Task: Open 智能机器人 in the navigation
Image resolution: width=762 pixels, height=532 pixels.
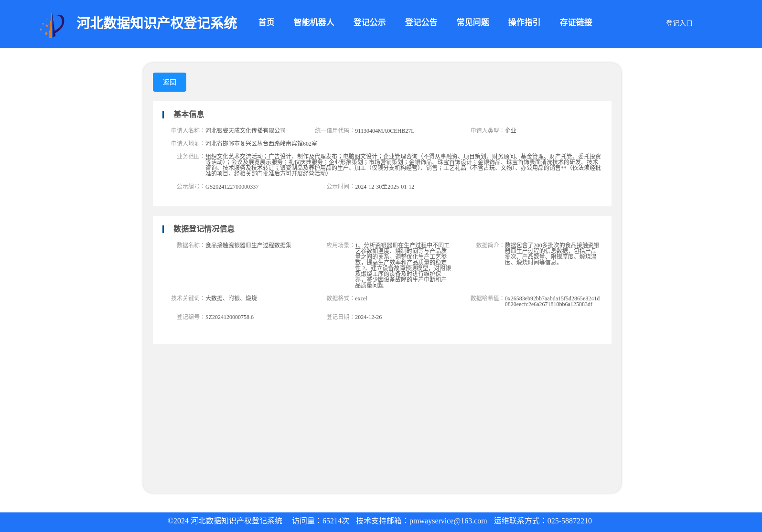Action: click(x=314, y=22)
